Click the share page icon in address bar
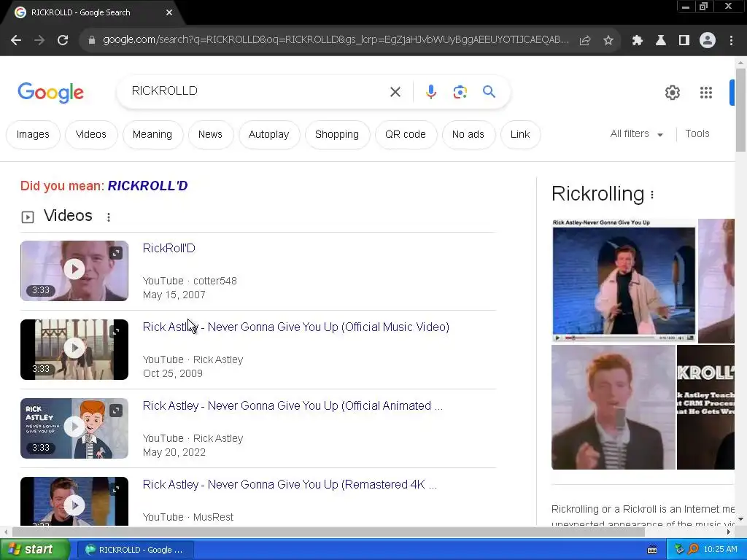The height and width of the screenshot is (560, 747). click(x=585, y=41)
